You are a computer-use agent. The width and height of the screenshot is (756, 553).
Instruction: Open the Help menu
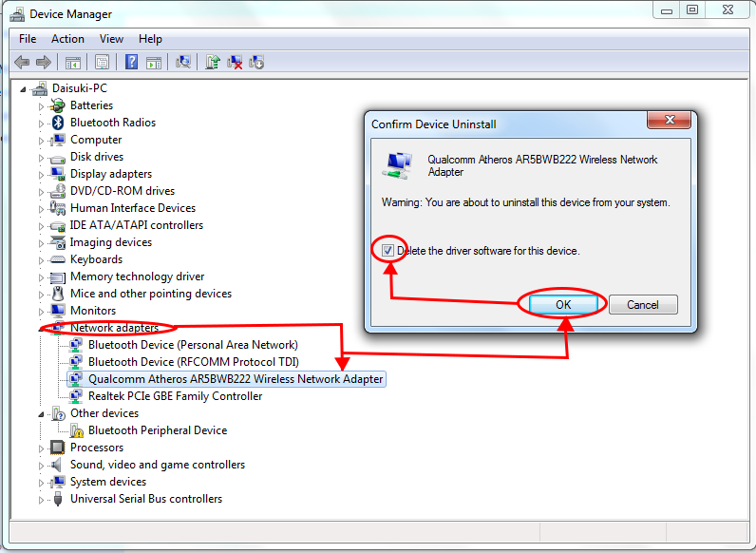point(150,39)
